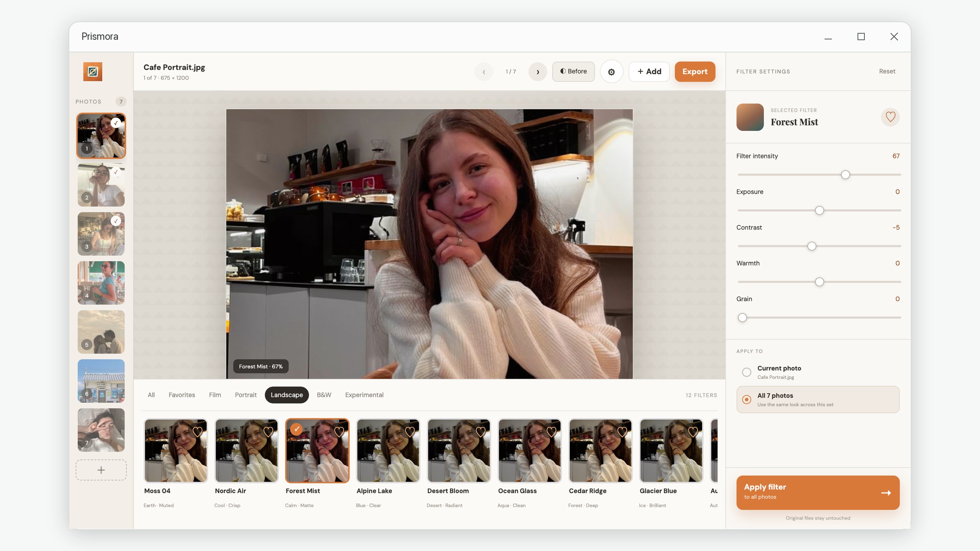Click checkmark badge on photo 1
Screen dimensions: 980x551
(x=116, y=123)
